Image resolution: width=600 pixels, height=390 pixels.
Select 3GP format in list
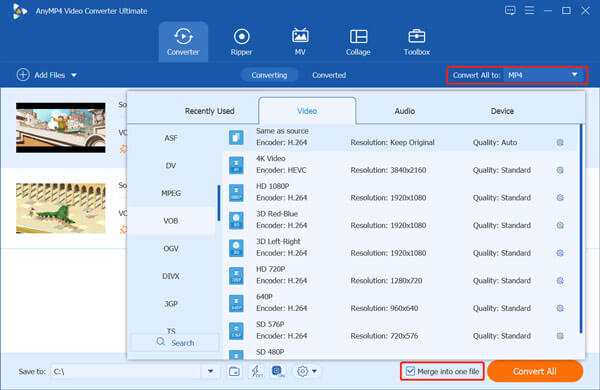click(171, 304)
